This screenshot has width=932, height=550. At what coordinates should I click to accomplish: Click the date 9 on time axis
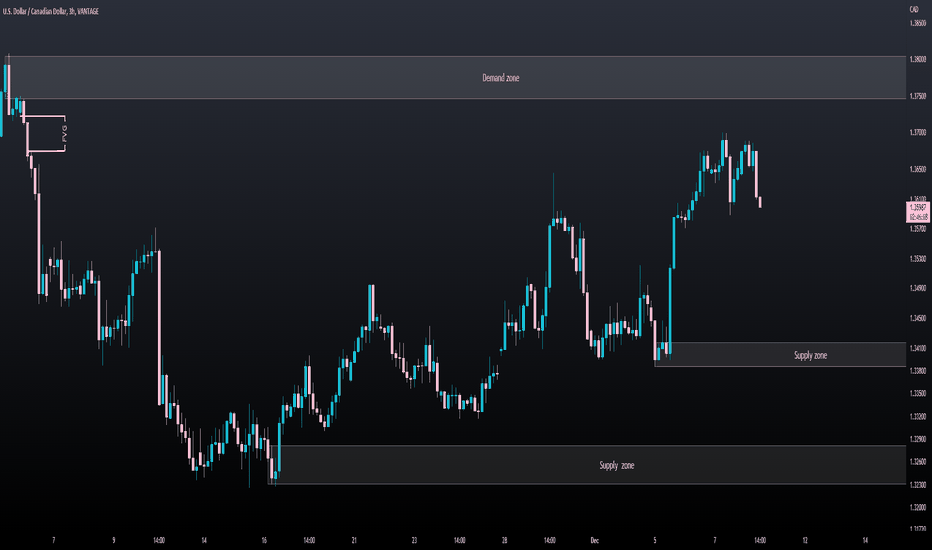(x=114, y=540)
